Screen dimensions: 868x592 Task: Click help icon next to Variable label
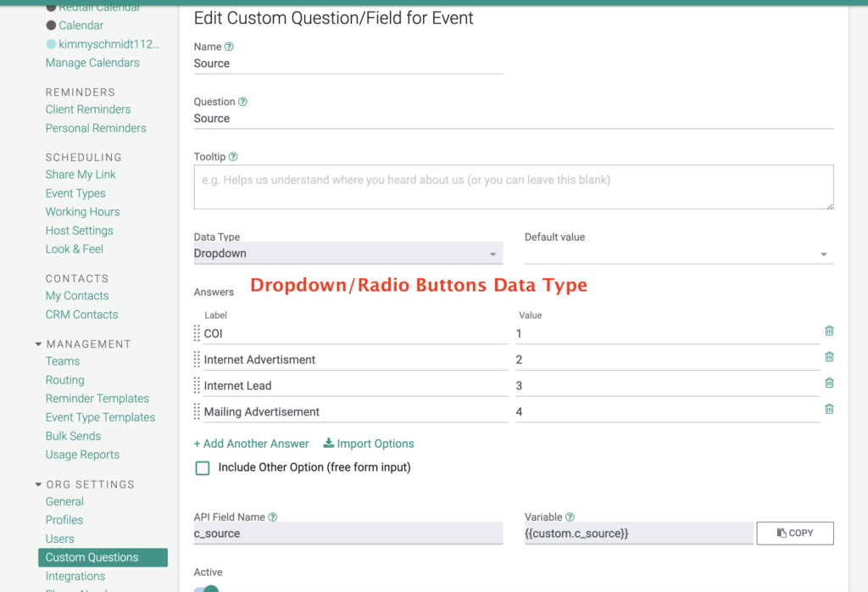570,517
